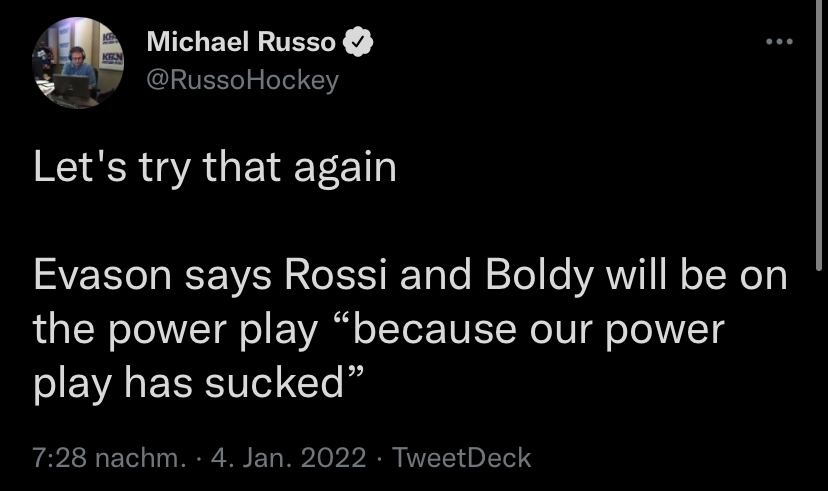828x491 pixels.
Task: Visit the @RussoHockey handle
Action: tap(242, 79)
